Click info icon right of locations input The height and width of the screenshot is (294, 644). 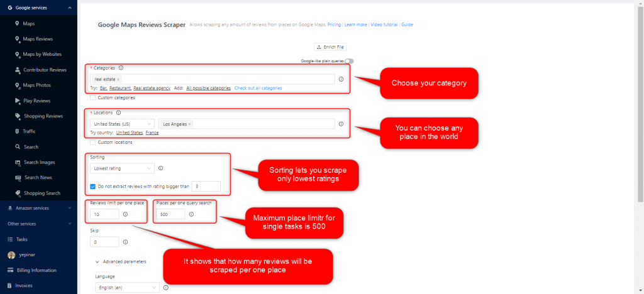(341, 124)
